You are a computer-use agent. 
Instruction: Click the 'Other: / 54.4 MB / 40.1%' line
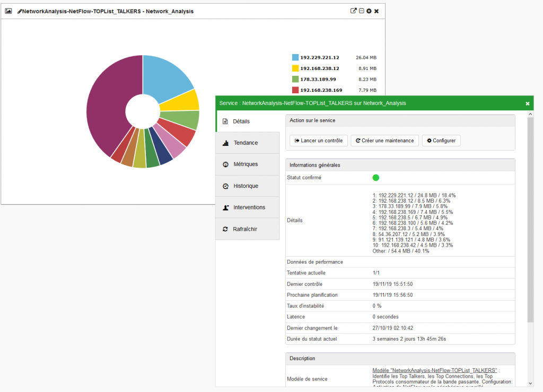tap(401, 251)
